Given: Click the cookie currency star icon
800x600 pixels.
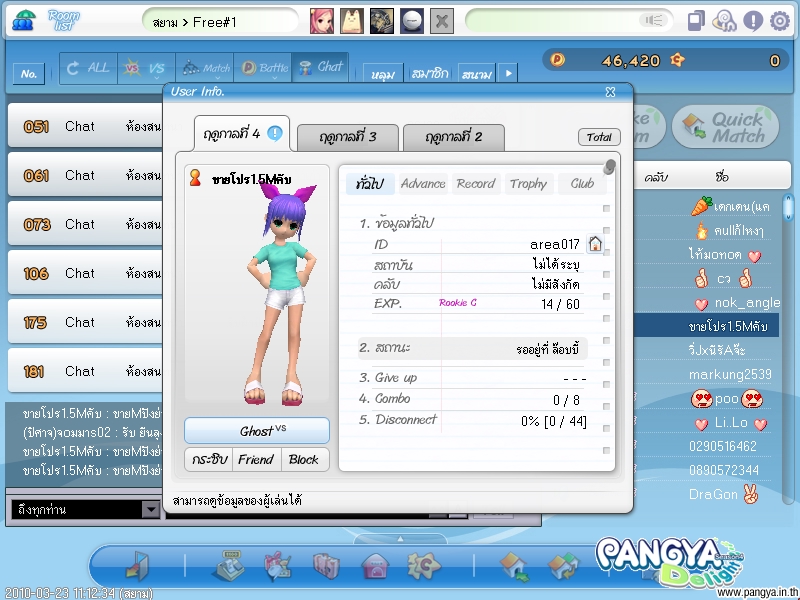Looking at the screenshot, I should point(678,60).
